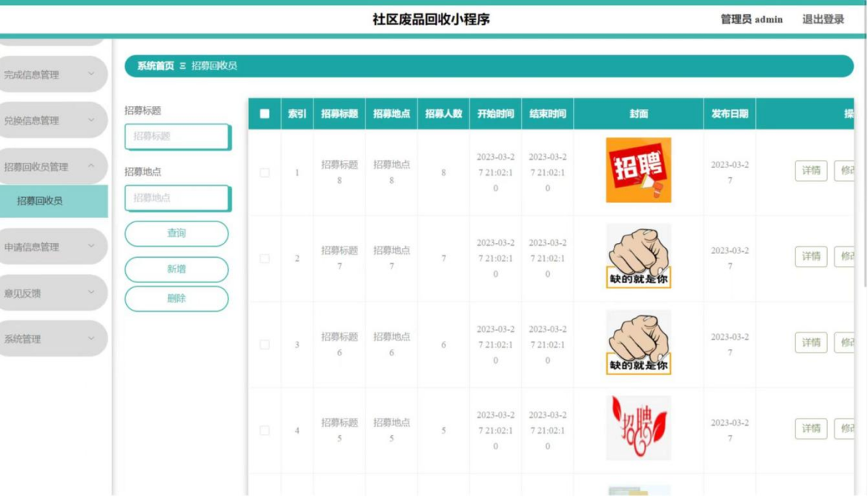The height and width of the screenshot is (497, 868).
Task: Click the 删除 delete button
Action: [x=176, y=298]
